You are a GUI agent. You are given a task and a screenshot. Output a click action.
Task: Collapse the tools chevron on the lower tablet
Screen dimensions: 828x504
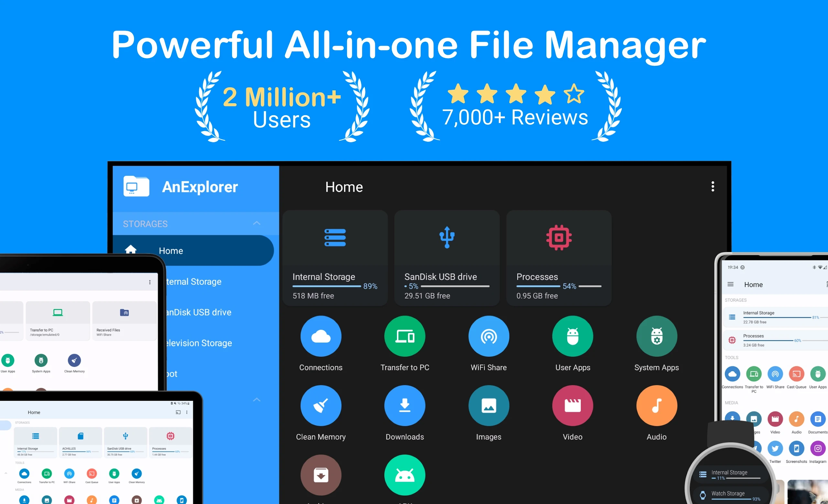click(6, 473)
